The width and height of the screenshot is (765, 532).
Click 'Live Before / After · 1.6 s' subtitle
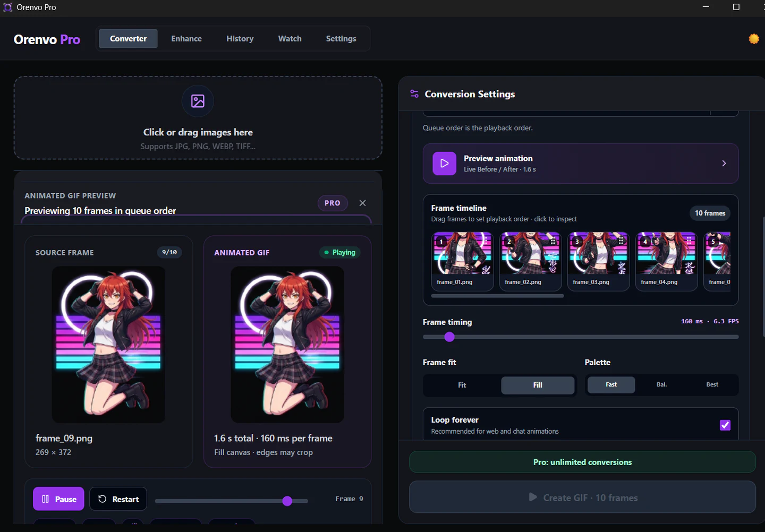point(499,169)
